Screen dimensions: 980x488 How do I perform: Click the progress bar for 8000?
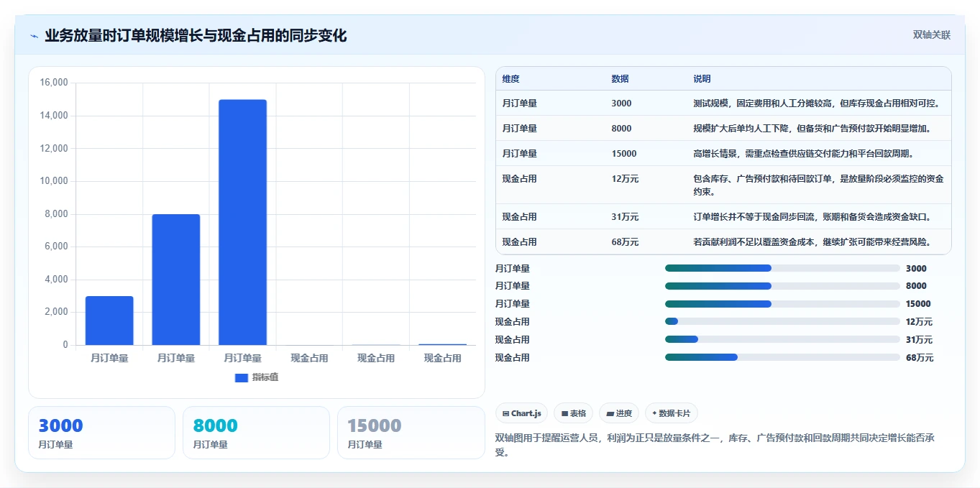782,286
